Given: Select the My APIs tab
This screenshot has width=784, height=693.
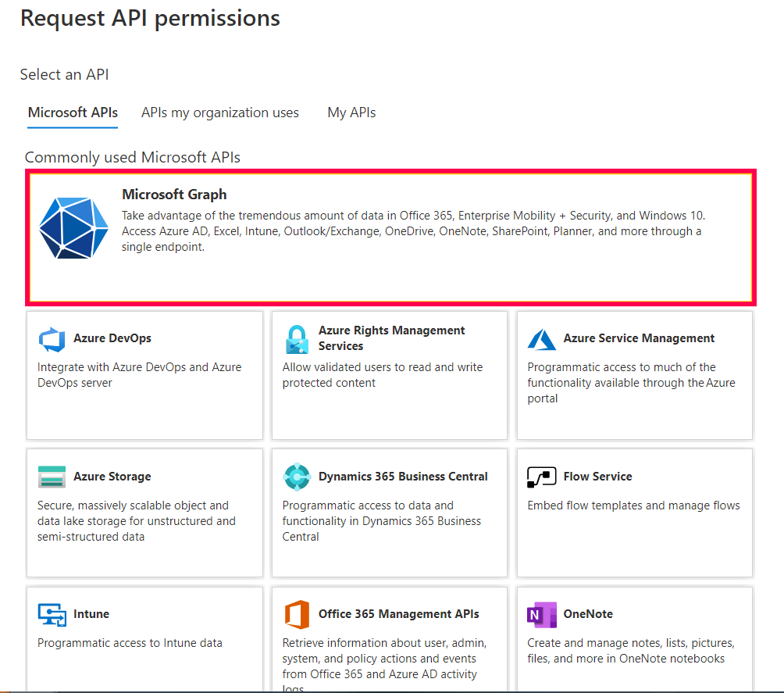Looking at the screenshot, I should click(351, 113).
